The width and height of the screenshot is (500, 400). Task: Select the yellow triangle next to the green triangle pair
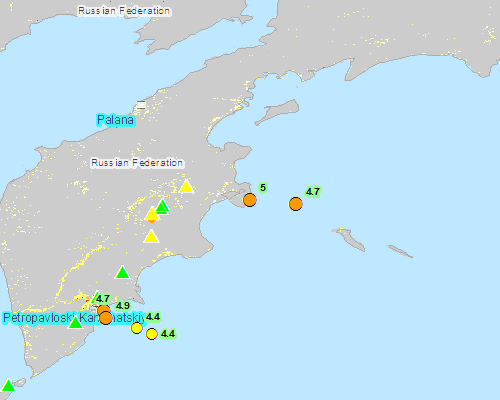click(152, 214)
